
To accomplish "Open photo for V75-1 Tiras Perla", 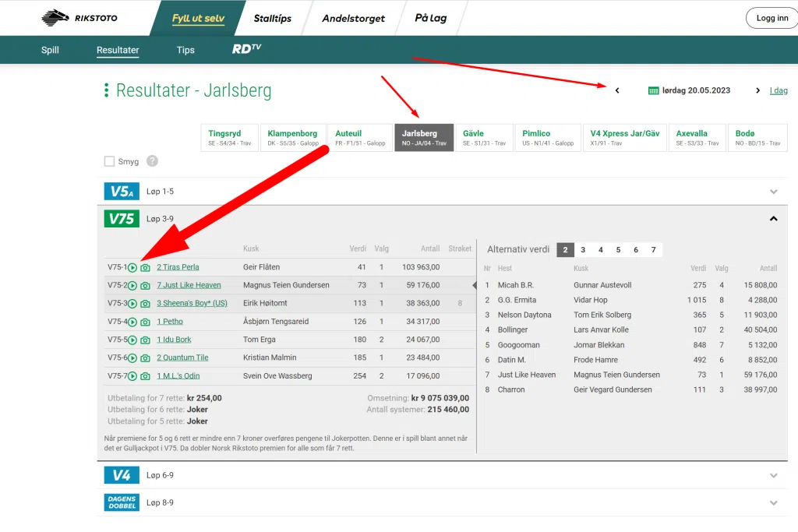I will pyautogui.click(x=145, y=267).
